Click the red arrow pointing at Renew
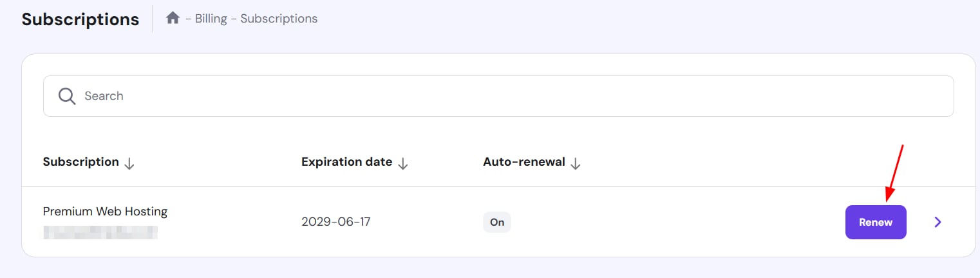This screenshot has height=278, width=980. tap(895, 172)
